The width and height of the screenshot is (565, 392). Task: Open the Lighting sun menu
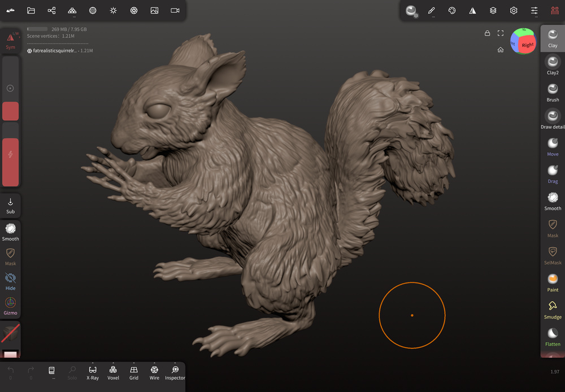[113, 11]
